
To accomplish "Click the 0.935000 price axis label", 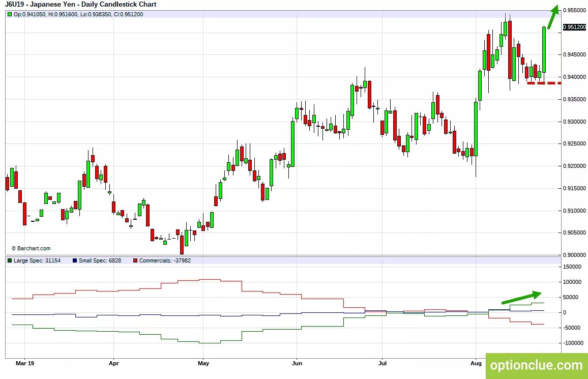I will click(x=574, y=99).
